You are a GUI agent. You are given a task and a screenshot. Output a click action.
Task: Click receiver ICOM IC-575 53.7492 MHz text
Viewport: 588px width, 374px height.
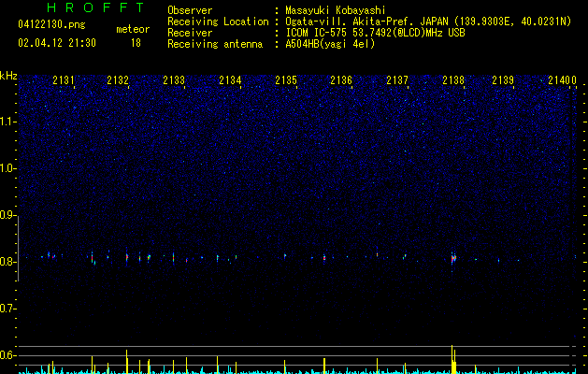(375, 33)
